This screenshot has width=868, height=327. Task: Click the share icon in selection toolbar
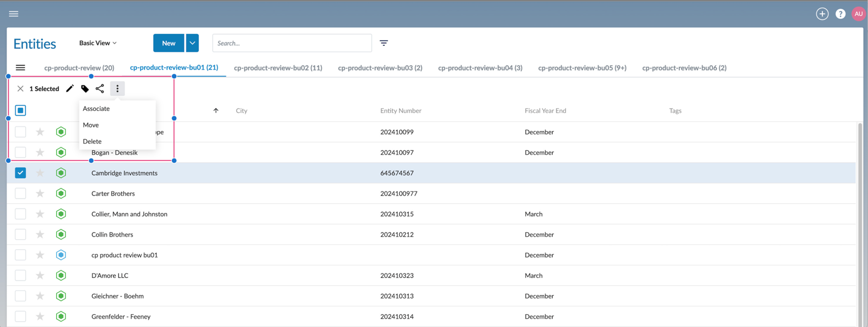click(x=100, y=89)
